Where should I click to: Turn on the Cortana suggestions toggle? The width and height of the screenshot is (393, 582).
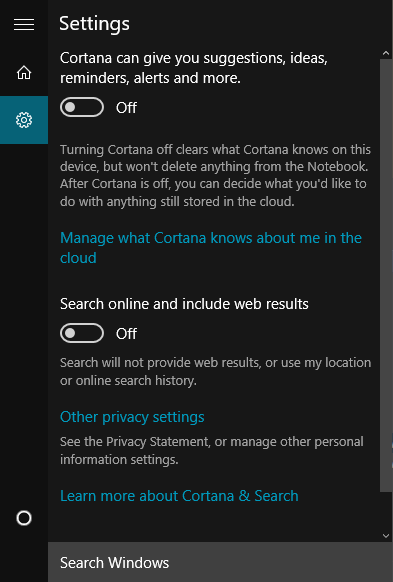[x=82, y=107]
